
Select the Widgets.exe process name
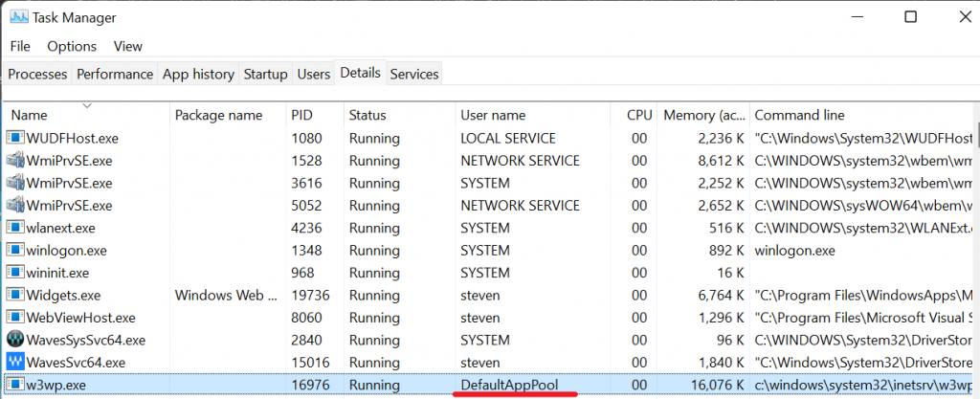(63, 296)
